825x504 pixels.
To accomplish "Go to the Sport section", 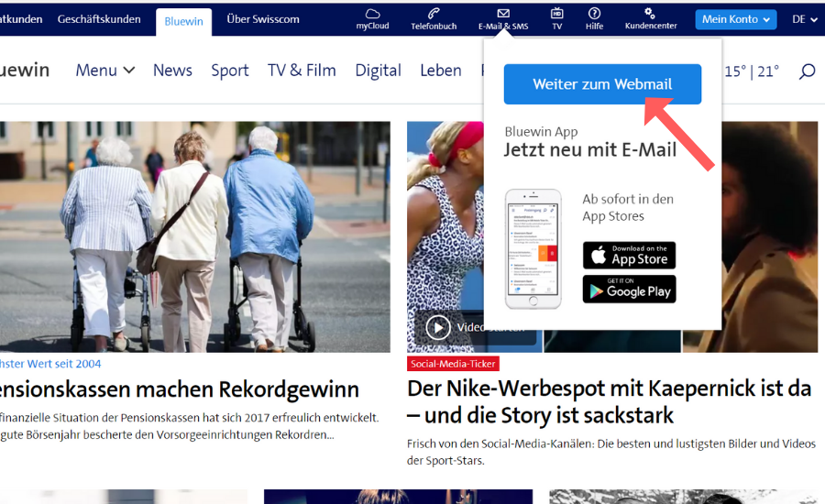I will [x=229, y=71].
